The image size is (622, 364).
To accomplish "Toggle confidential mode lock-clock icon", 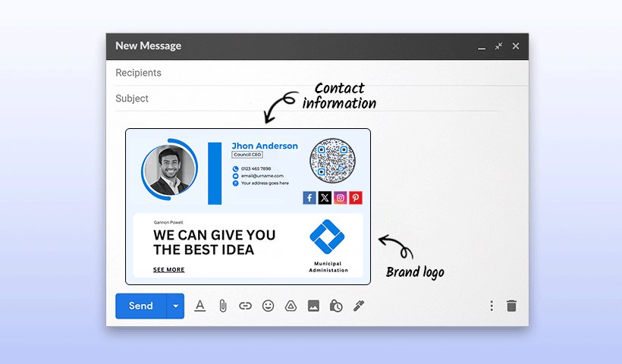I will 336,306.
